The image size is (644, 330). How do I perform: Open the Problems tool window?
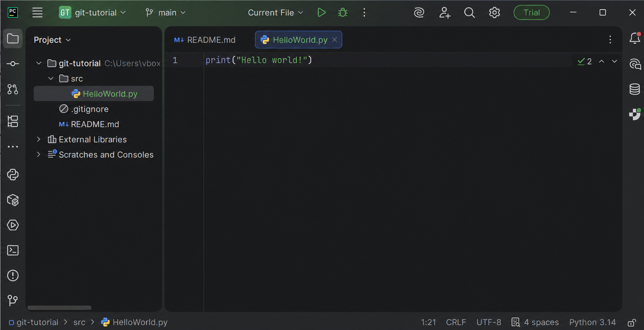click(13, 276)
